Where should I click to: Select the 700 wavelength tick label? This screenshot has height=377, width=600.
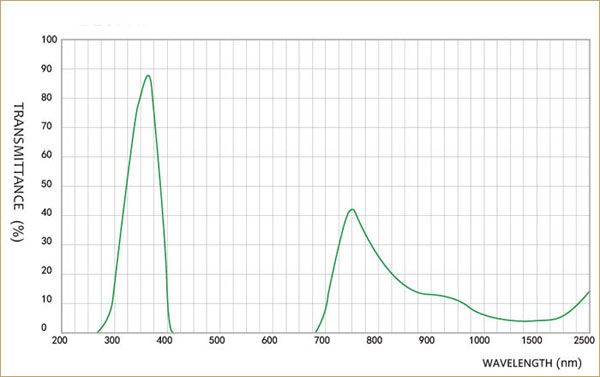click(x=322, y=340)
